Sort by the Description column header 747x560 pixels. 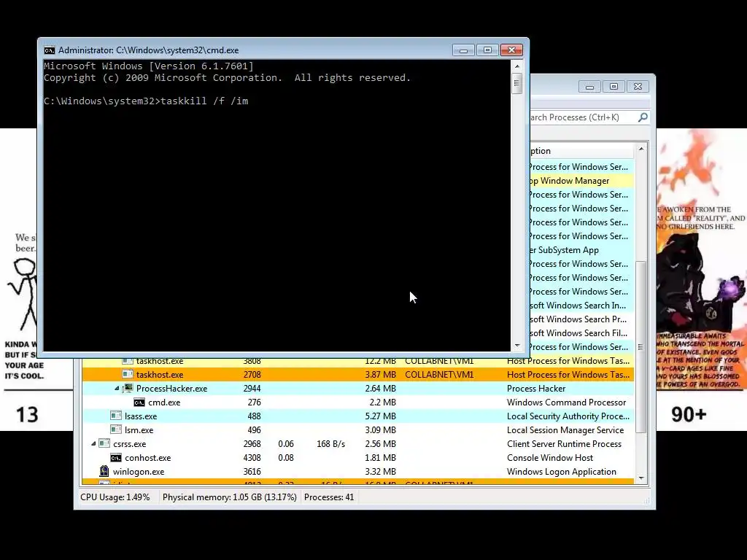click(581, 151)
